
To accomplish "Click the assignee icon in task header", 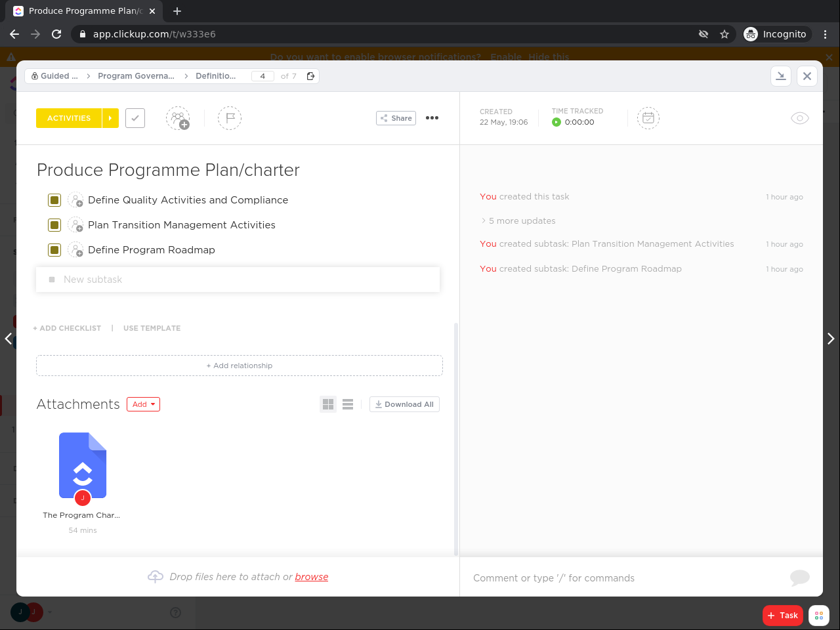I will point(177,118).
